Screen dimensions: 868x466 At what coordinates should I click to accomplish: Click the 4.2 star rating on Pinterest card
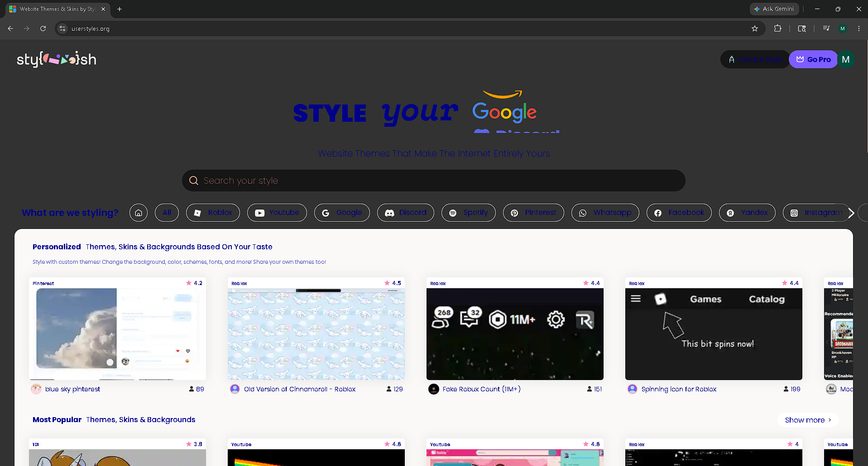(194, 283)
